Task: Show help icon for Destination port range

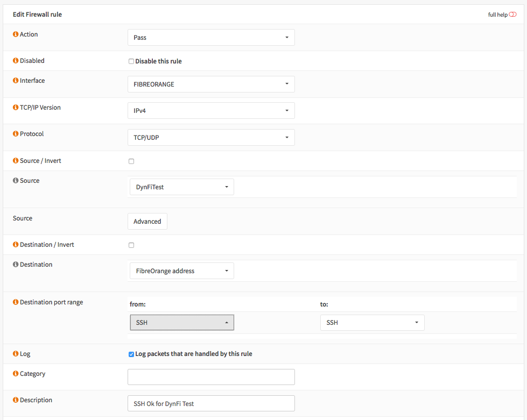Action: click(x=16, y=302)
